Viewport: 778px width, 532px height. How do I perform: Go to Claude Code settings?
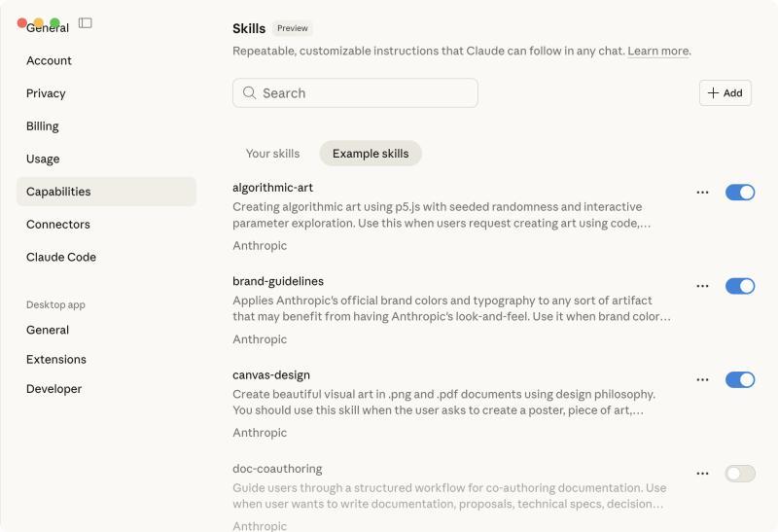click(x=61, y=258)
